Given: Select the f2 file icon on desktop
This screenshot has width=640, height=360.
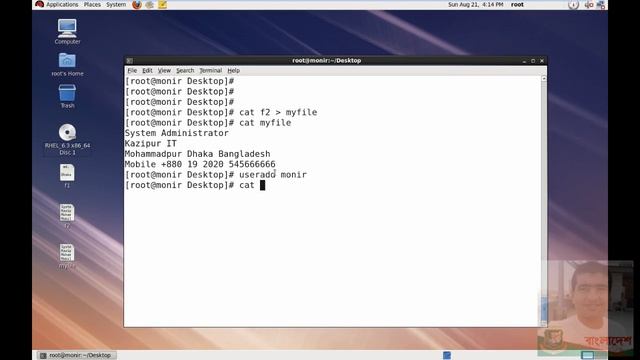Looking at the screenshot, I should tap(67, 216).
